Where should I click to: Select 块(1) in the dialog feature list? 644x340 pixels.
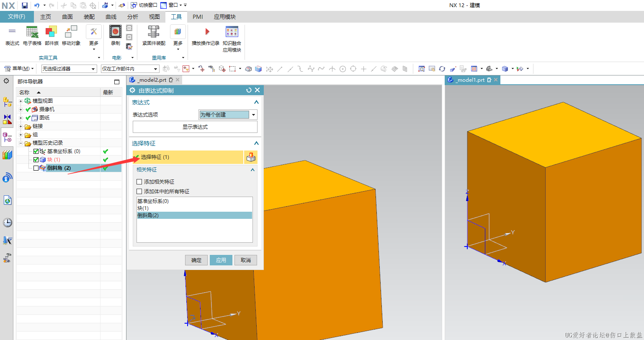coord(194,208)
